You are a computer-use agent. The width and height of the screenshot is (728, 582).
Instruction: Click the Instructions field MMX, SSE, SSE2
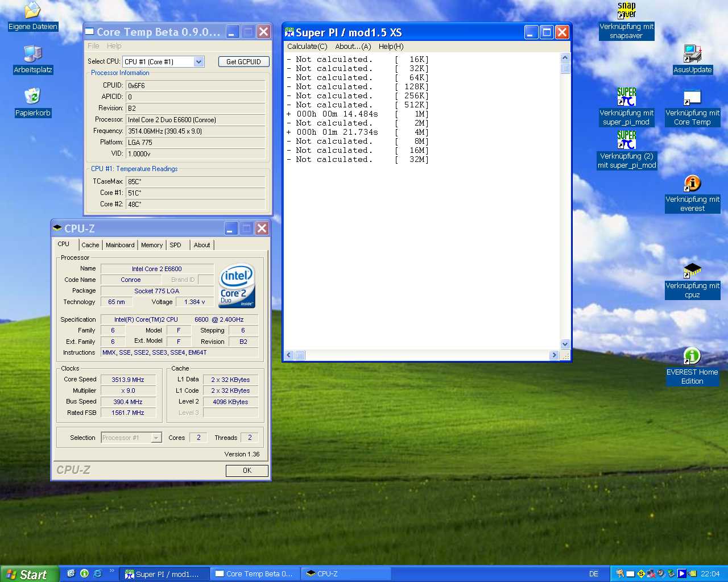(180, 352)
